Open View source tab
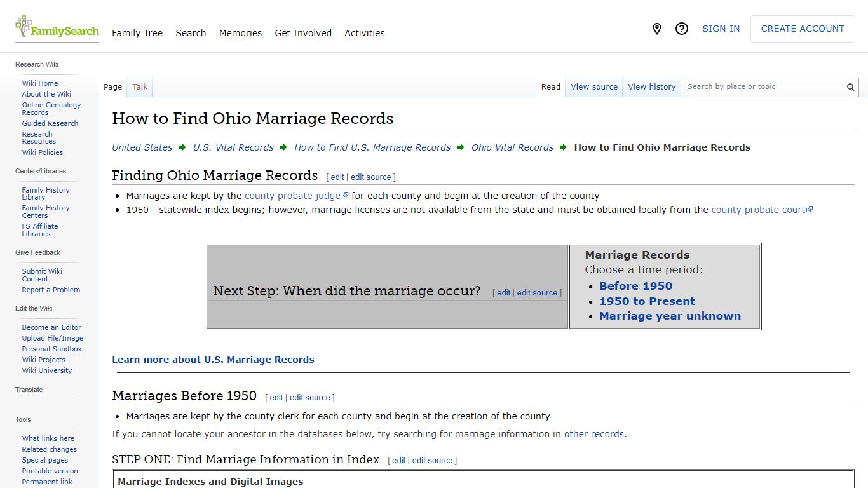 [594, 87]
